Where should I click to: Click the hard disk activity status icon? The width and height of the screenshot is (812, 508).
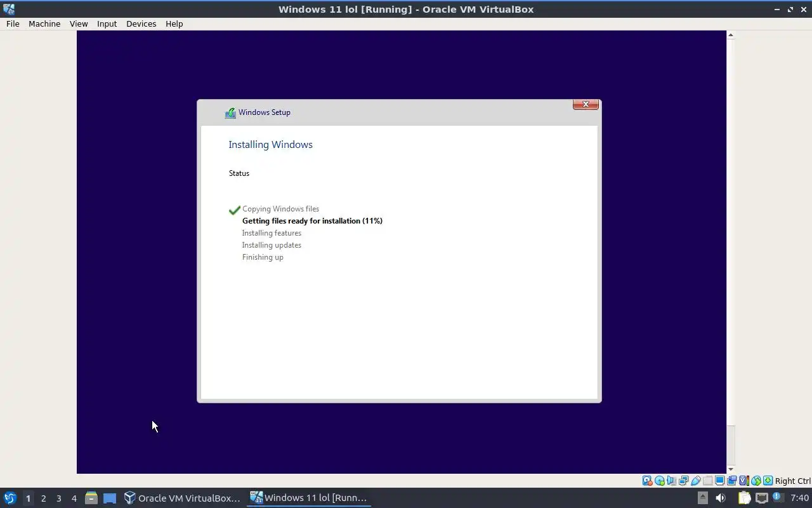point(647,481)
